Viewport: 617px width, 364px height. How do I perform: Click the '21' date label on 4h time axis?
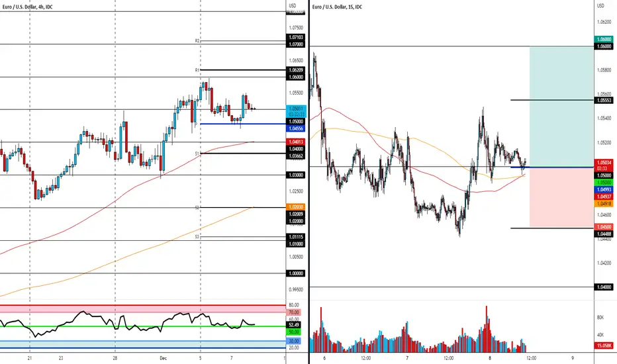point(30,358)
